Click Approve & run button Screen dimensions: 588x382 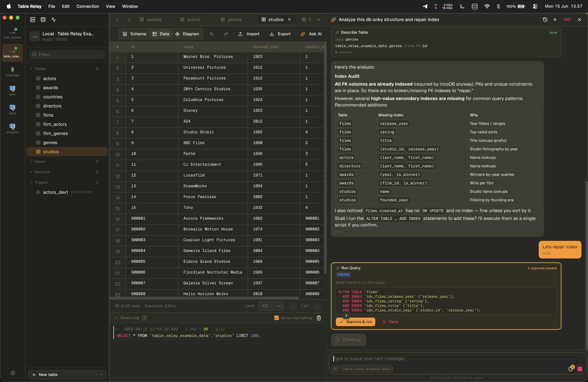(x=356, y=322)
